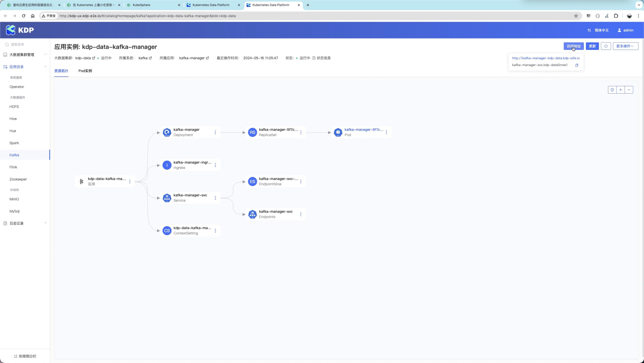Open the kafka-manager-kdp-data.kdp-e2e.io link
644x363 pixels.
tap(546, 58)
